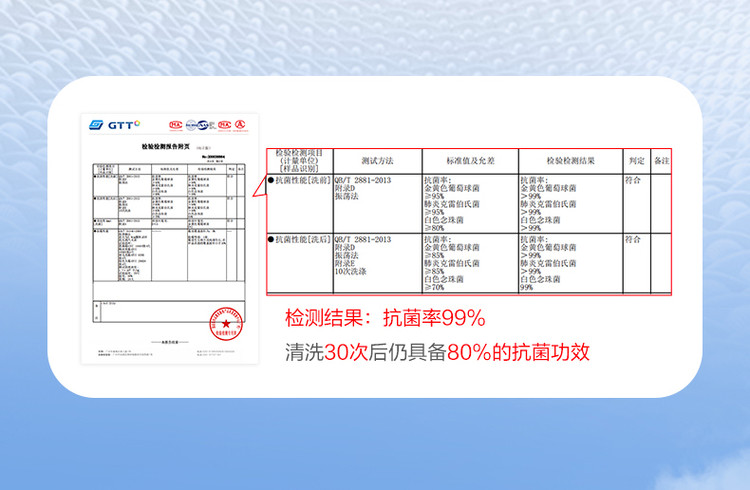This screenshot has width=750, height=490.
Task: Click the bullet before 抗菌性能[洗后]
Action: (270, 240)
